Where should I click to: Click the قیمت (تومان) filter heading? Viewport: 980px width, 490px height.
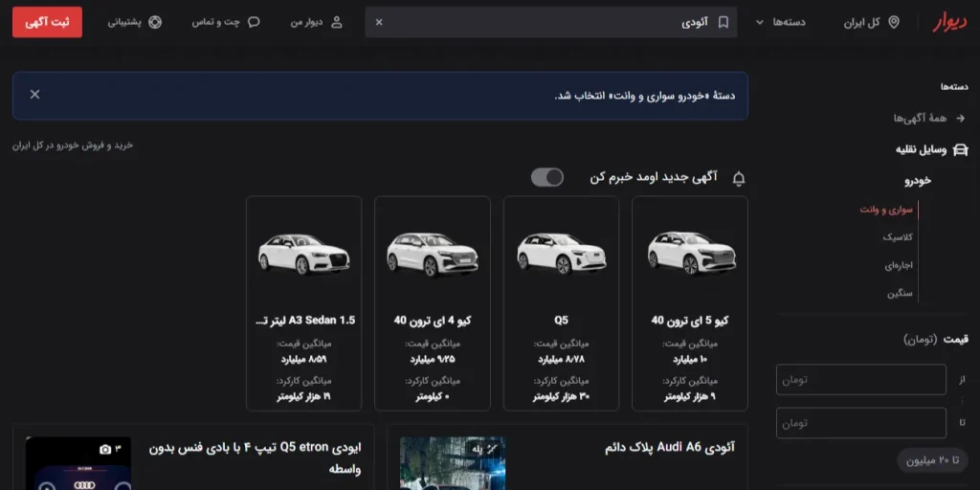coord(936,339)
